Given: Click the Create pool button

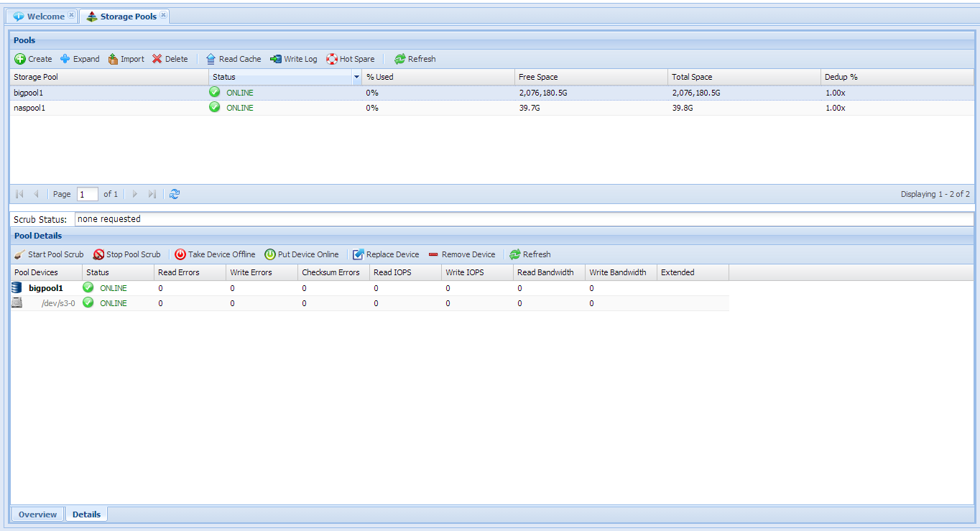Looking at the screenshot, I should (33, 59).
